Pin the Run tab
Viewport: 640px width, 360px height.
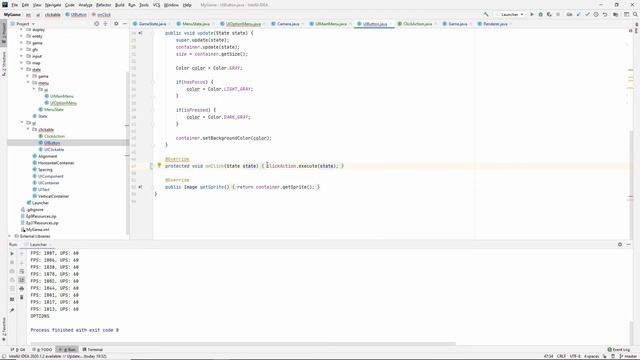[x=12, y=310]
